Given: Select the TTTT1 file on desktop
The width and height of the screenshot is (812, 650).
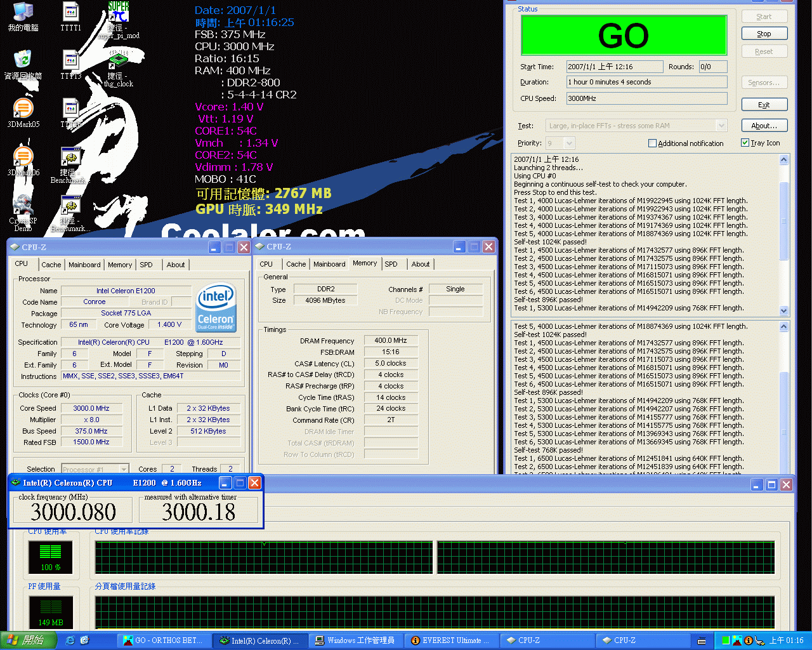Looking at the screenshot, I should [71, 17].
